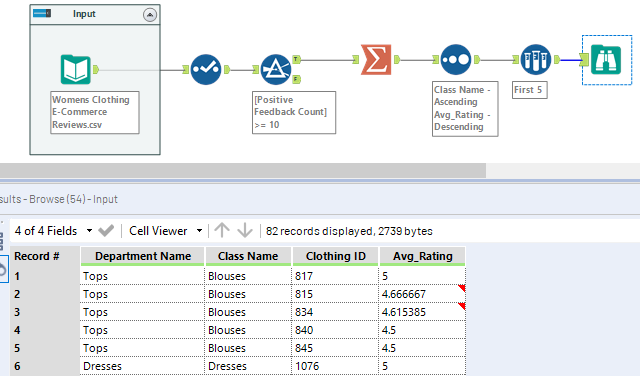Click the Clothing ID column header
Screen dimensions: 640x376
point(336,256)
